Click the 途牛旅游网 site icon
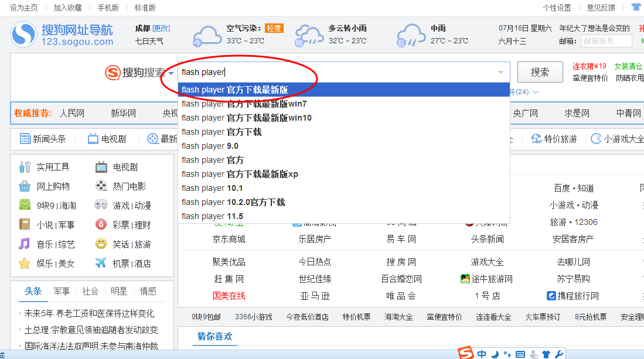This screenshot has height=359, width=644. click(465, 279)
